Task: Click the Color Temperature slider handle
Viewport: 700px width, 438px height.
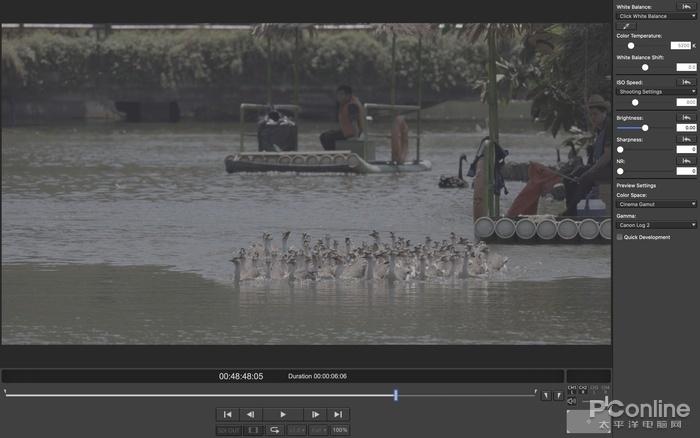Action: coord(631,46)
